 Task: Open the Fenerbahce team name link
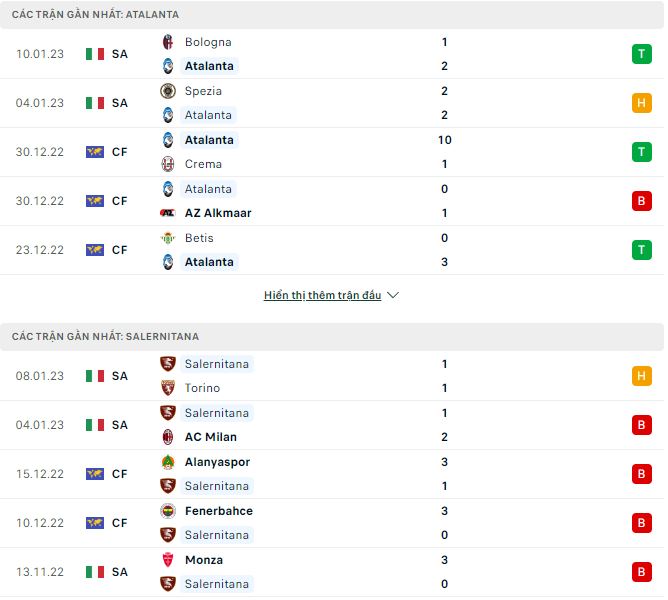tap(218, 511)
